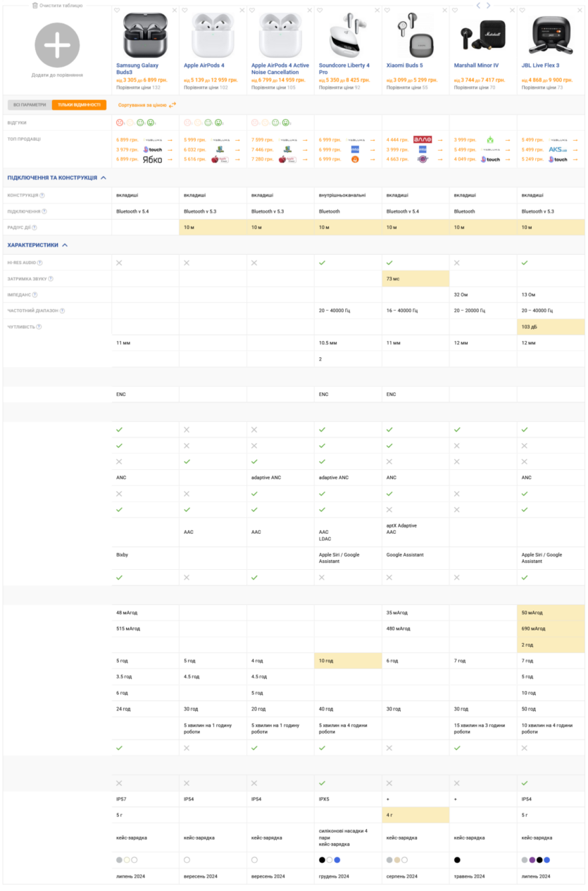Image resolution: width=588 pixels, height=891 pixels.
Task: Click the IP57 rating cell
Action: tap(145, 799)
